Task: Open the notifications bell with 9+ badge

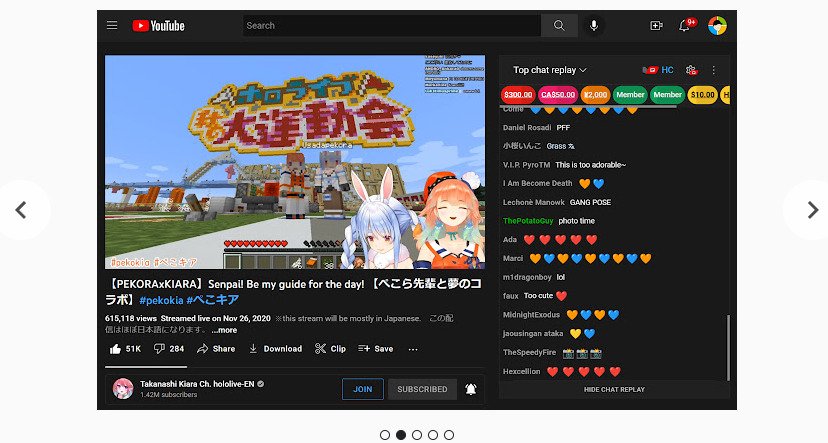Action: [685, 25]
